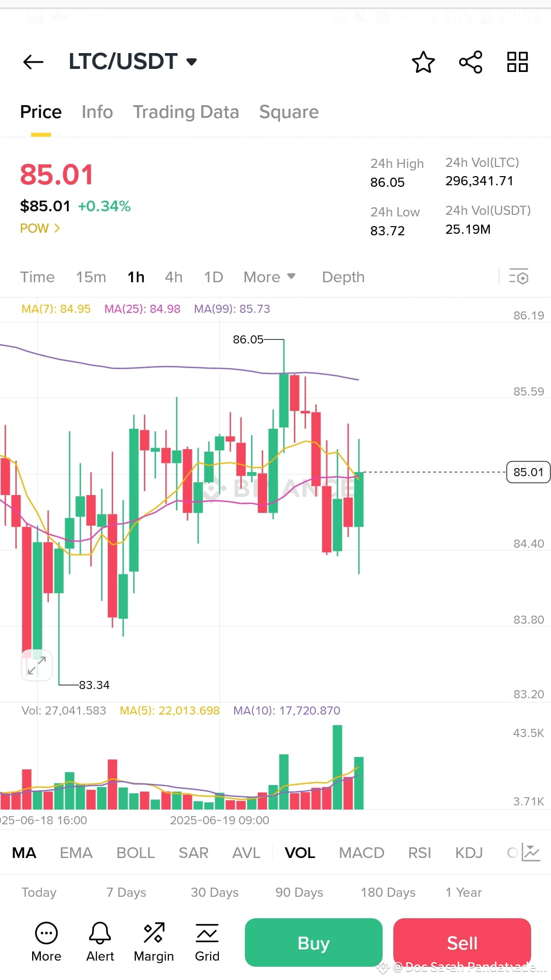Open chart display settings next to Depth
551x980 pixels.
click(x=518, y=277)
